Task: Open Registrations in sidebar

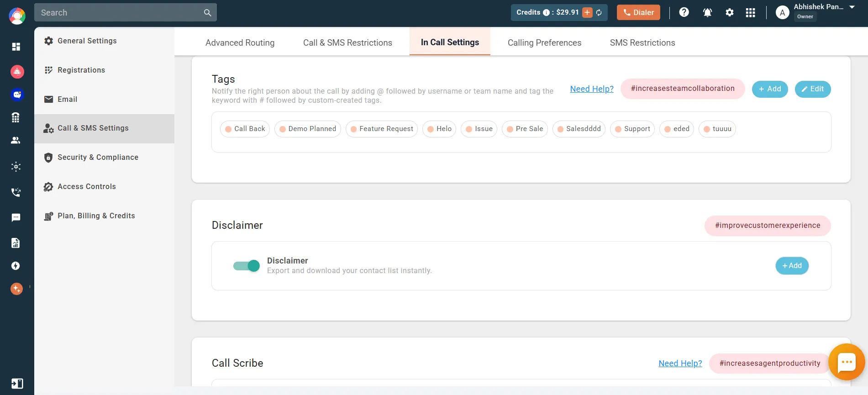Action: tap(105, 70)
